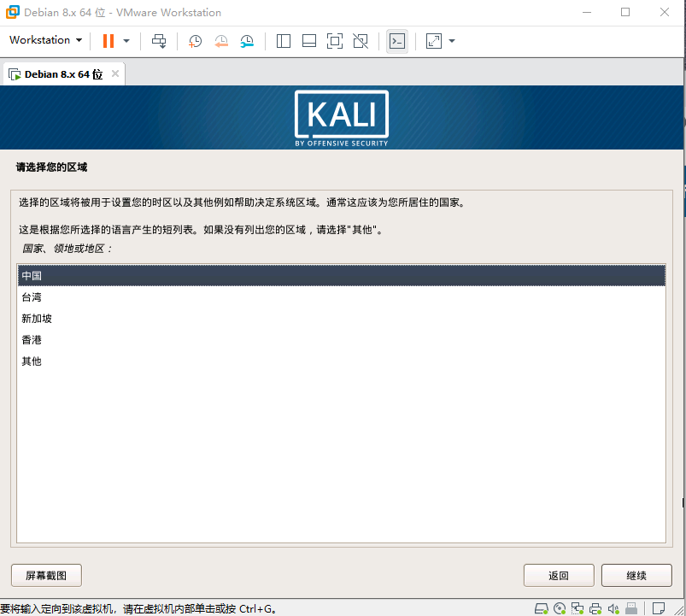Choose 新加坡 from the list

pyautogui.click(x=341, y=319)
